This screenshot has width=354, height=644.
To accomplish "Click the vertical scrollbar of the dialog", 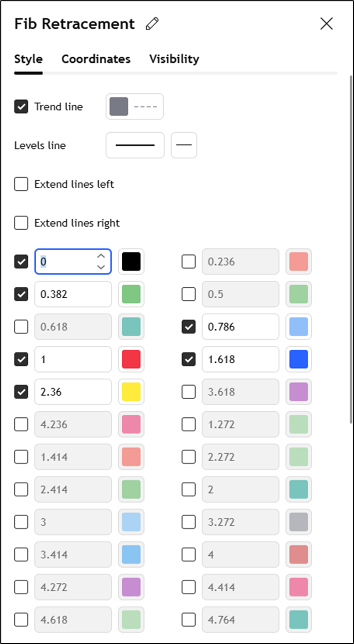I will point(351,248).
